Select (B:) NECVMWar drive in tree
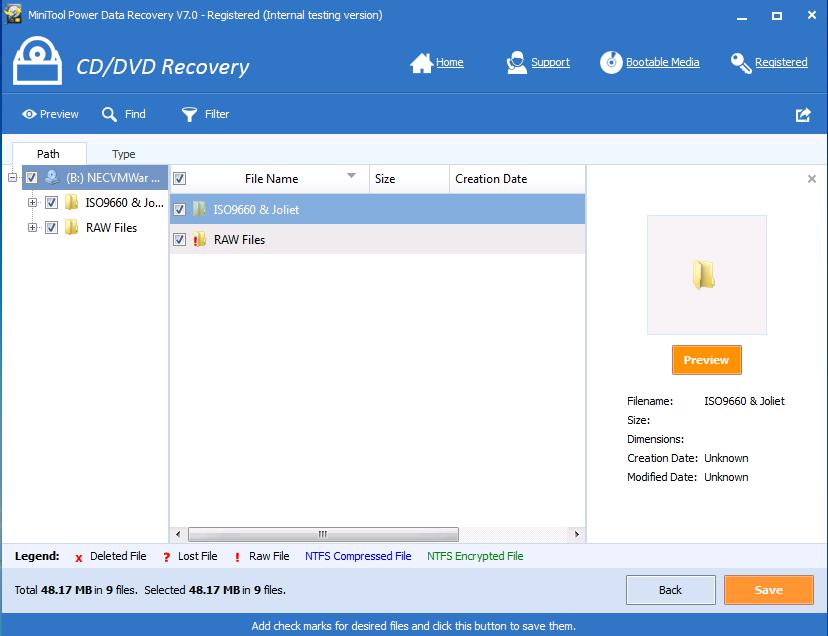 click(112, 177)
